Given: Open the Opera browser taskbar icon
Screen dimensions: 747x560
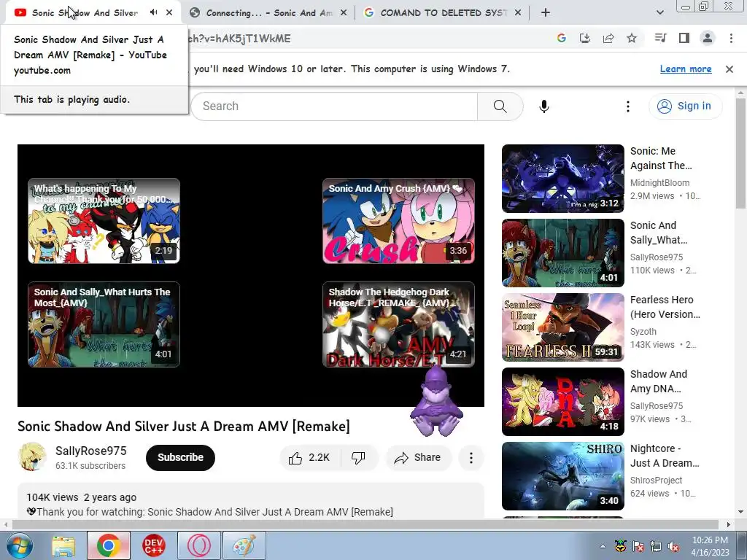Looking at the screenshot, I should (x=198, y=545).
